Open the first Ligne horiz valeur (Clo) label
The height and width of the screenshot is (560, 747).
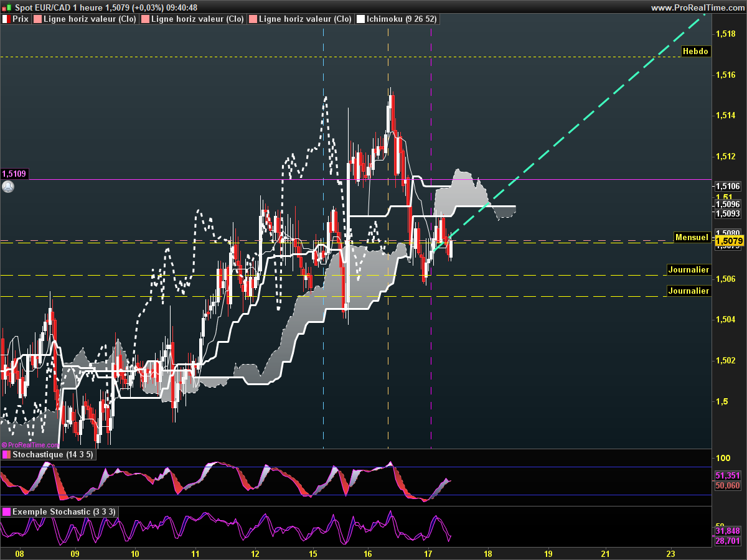pos(90,19)
